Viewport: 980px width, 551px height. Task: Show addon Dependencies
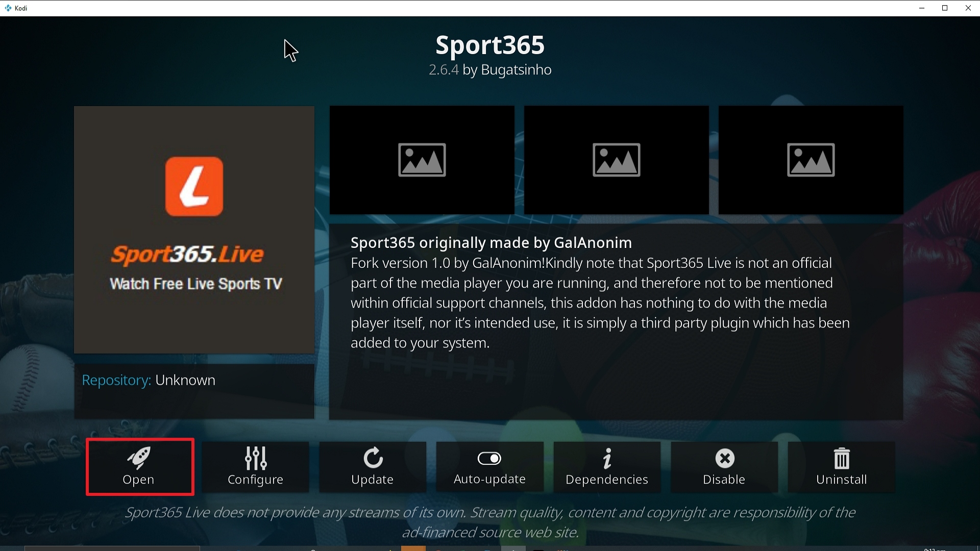(607, 467)
